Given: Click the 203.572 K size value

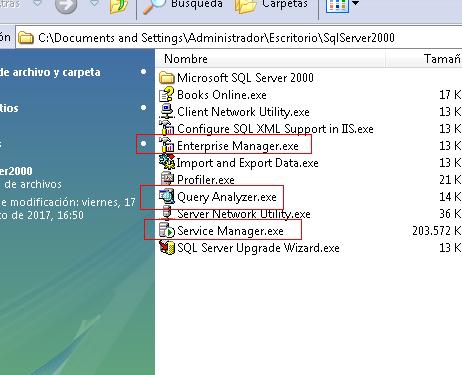Looking at the screenshot, I should pos(437,231).
